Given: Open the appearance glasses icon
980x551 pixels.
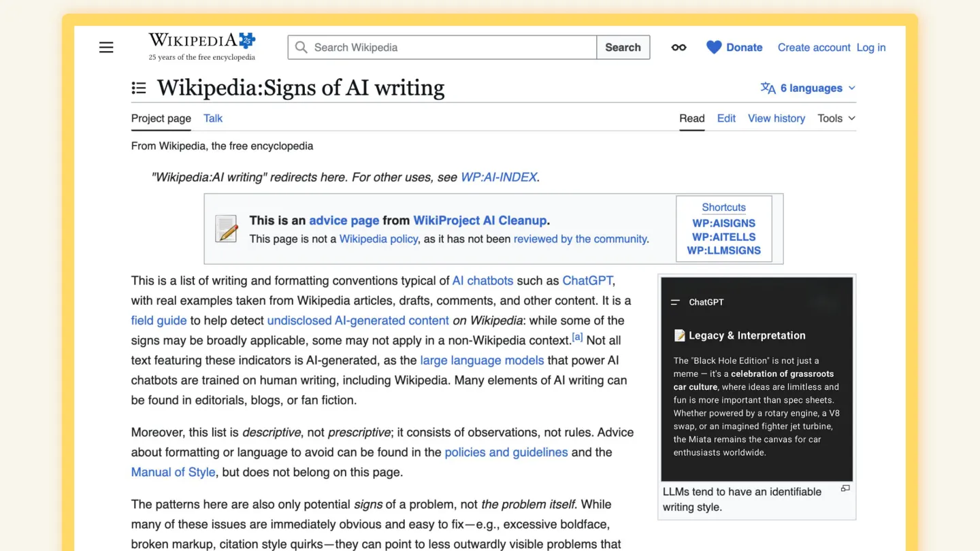Looking at the screenshot, I should point(679,48).
